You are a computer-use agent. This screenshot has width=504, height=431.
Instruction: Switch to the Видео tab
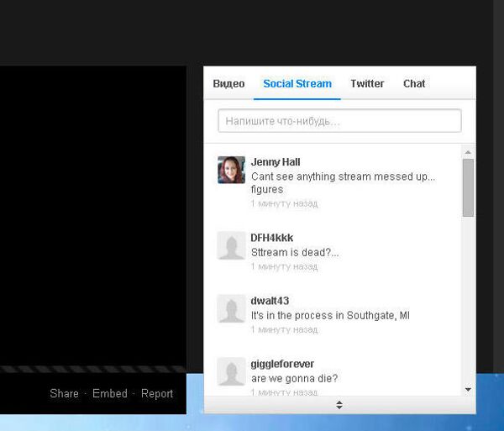[x=228, y=84]
